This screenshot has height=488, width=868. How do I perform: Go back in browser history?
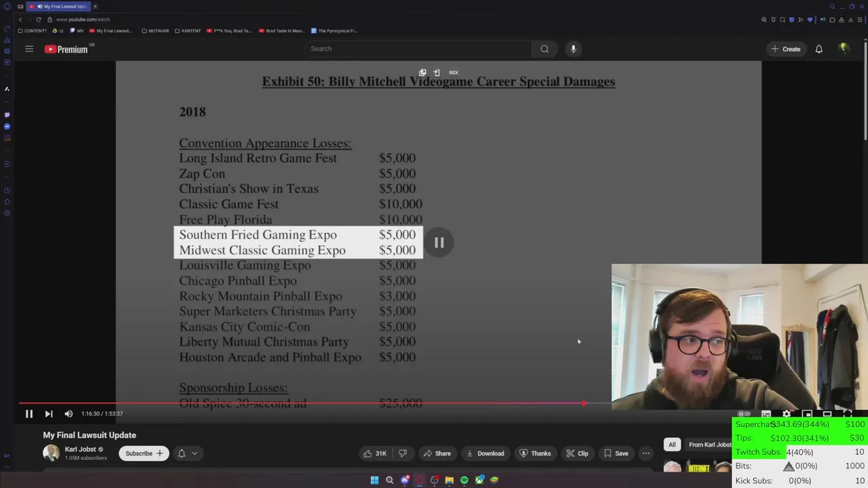pos(20,20)
